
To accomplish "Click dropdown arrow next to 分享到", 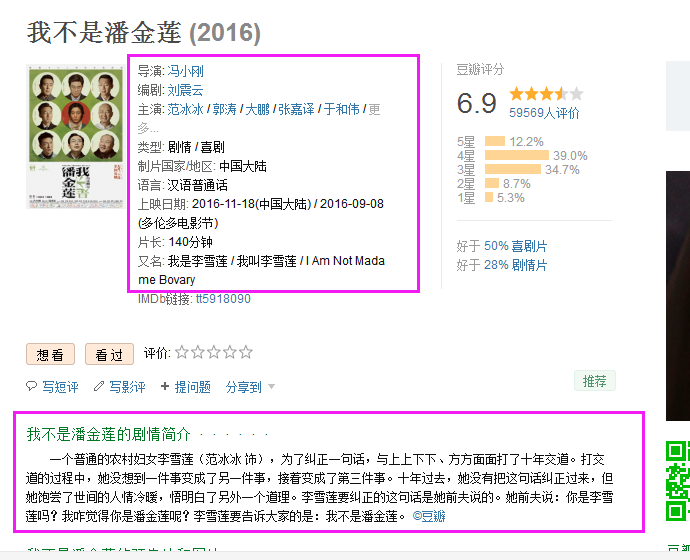I will point(272,387).
